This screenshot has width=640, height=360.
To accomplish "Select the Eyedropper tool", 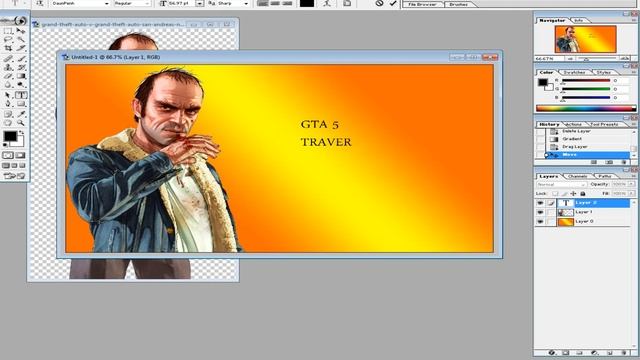I will (21, 114).
